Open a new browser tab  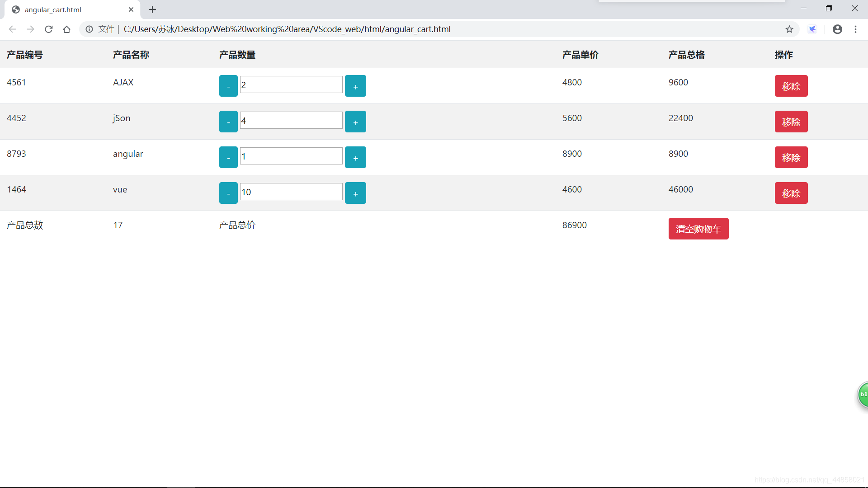coord(153,9)
